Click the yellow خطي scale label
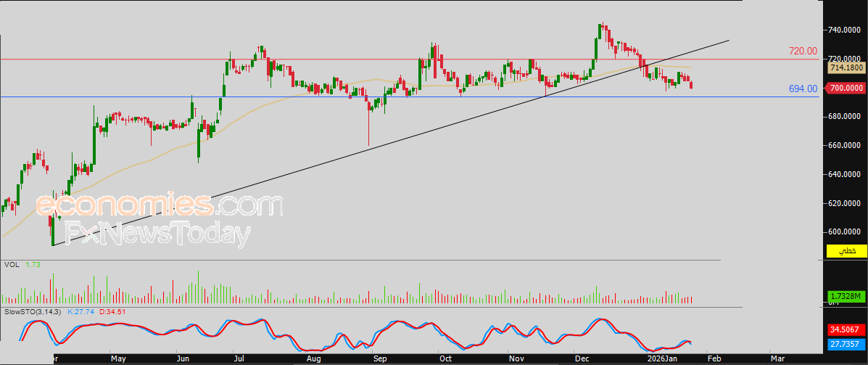 (846, 252)
